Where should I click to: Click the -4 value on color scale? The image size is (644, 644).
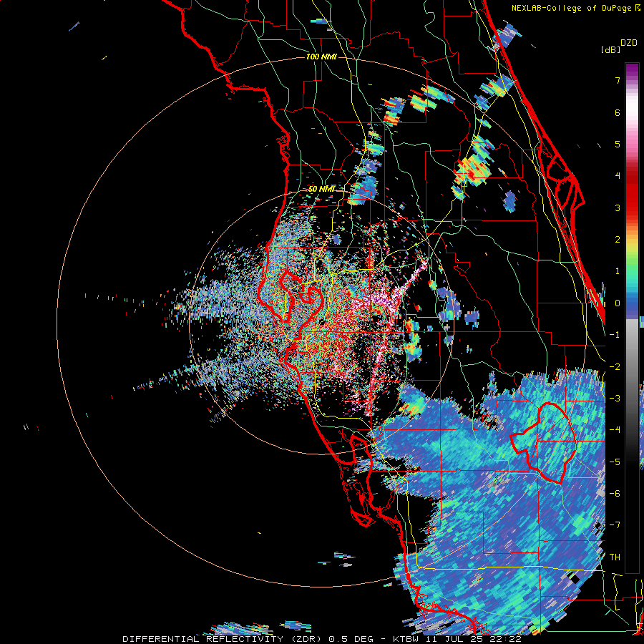(x=615, y=430)
